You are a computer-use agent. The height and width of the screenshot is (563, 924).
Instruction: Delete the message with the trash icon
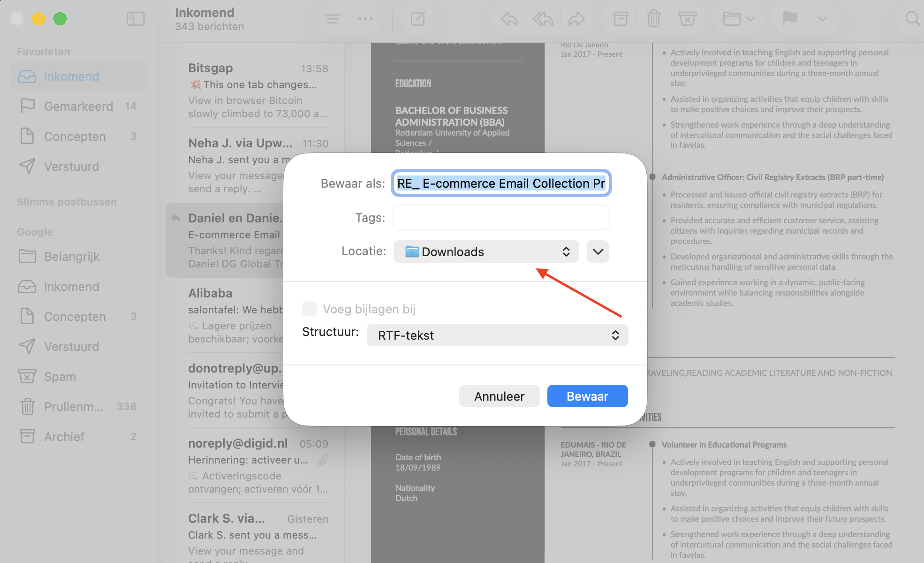pyautogui.click(x=654, y=19)
